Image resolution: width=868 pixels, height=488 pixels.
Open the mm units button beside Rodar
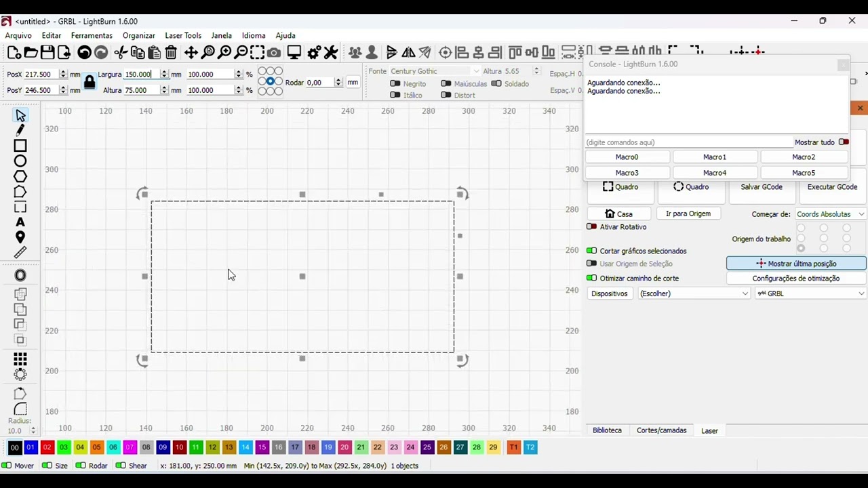pos(353,83)
